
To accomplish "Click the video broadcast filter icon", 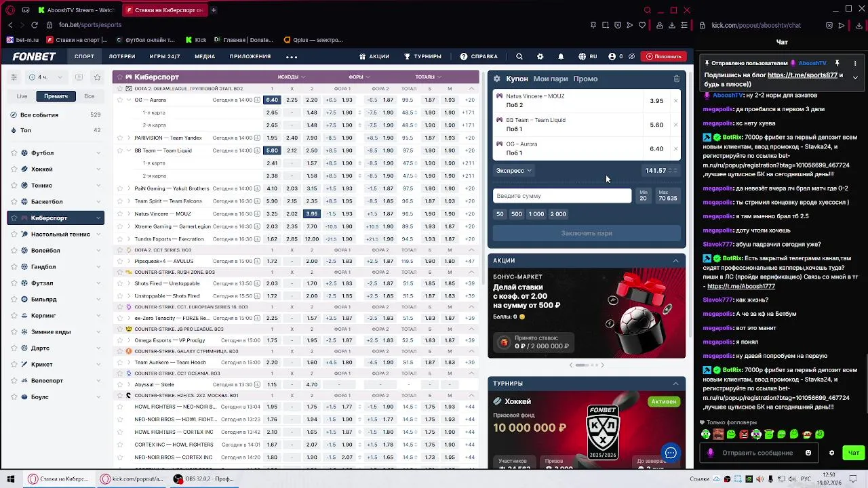I will coord(79,77).
